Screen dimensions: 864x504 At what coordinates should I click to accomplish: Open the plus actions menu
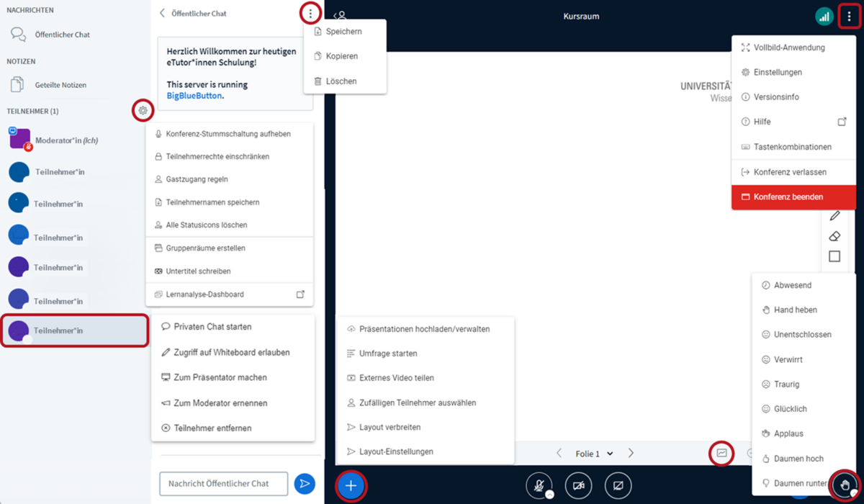[351, 485]
